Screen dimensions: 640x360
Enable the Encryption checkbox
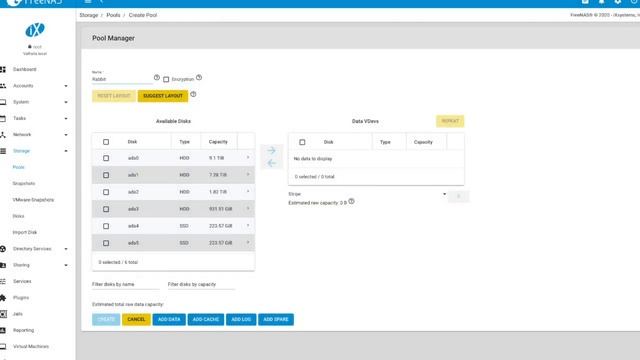pyautogui.click(x=166, y=80)
